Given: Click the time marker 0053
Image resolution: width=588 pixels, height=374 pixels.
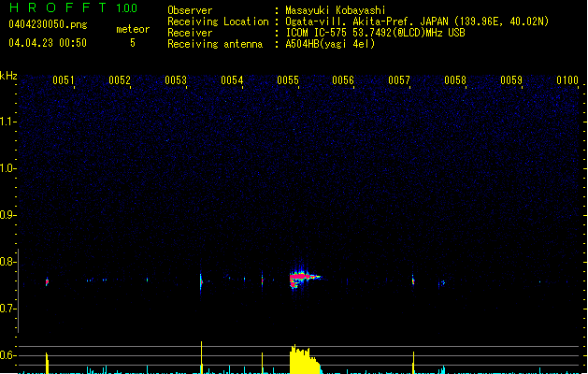Looking at the screenshot, I should pos(176,80).
